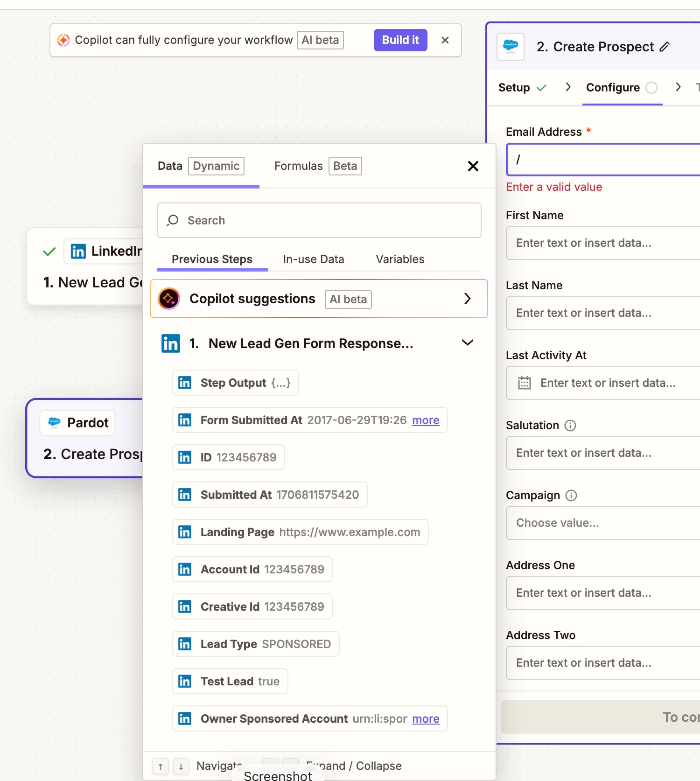Open the calendar icon in Last Activity At

525,383
